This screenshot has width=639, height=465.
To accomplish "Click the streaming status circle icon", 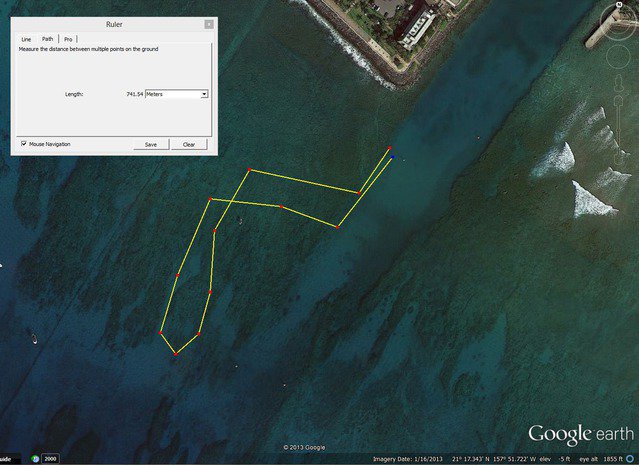I will [x=630, y=459].
